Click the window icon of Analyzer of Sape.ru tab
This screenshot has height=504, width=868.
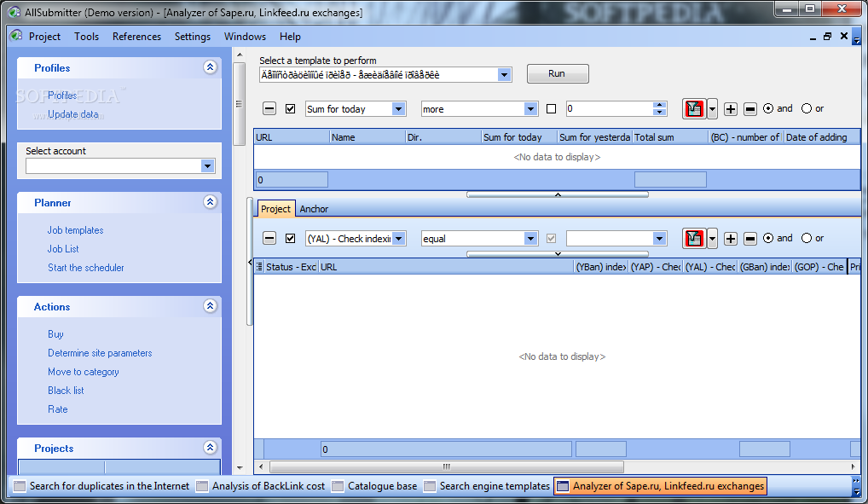pos(563,486)
